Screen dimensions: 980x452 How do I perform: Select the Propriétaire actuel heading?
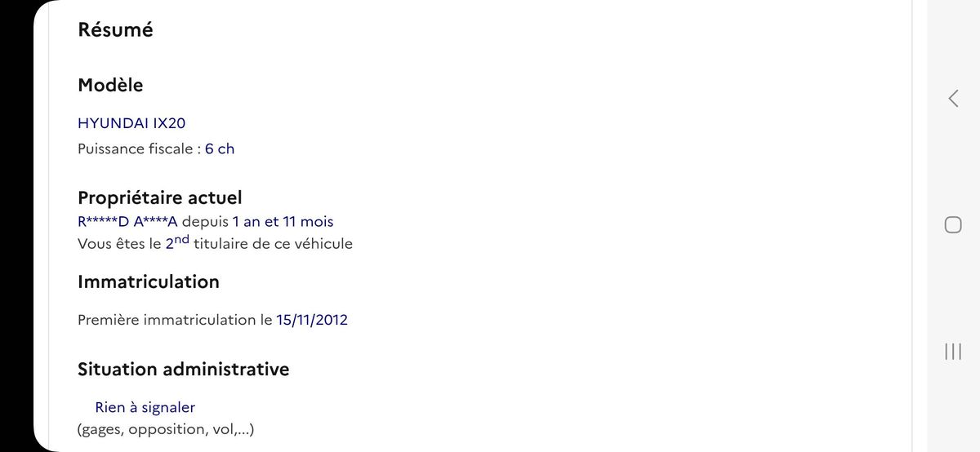coord(160,197)
